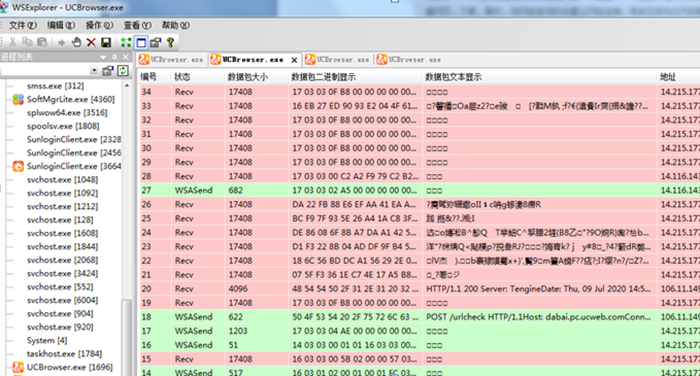The width and height of the screenshot is (700, 376).
Task: Sort by the 数据包文本显示 column header
Action: tap(539, 77)
